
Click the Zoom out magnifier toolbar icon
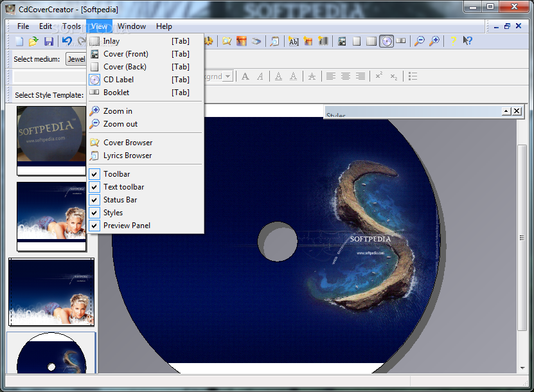pos(419,41)
